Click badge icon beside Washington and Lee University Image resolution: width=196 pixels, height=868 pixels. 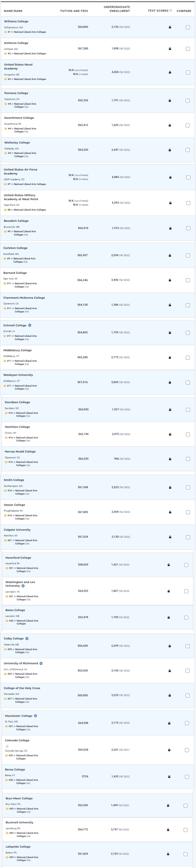pos(23,586)
